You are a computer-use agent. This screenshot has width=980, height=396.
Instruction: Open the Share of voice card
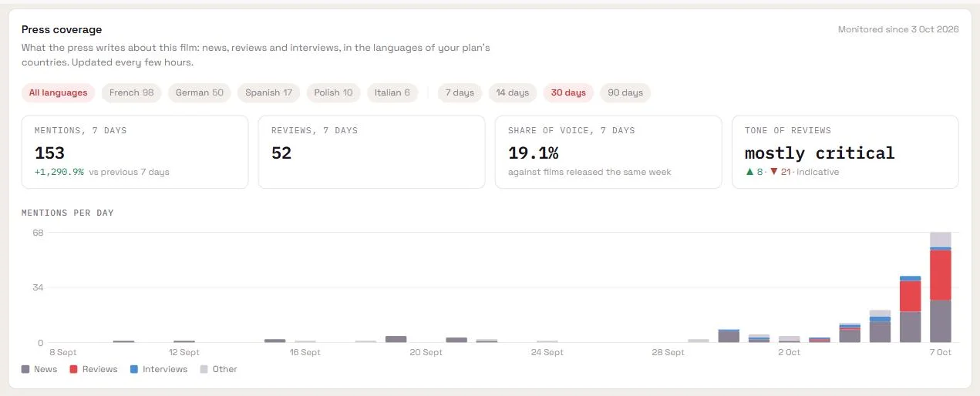608,152
